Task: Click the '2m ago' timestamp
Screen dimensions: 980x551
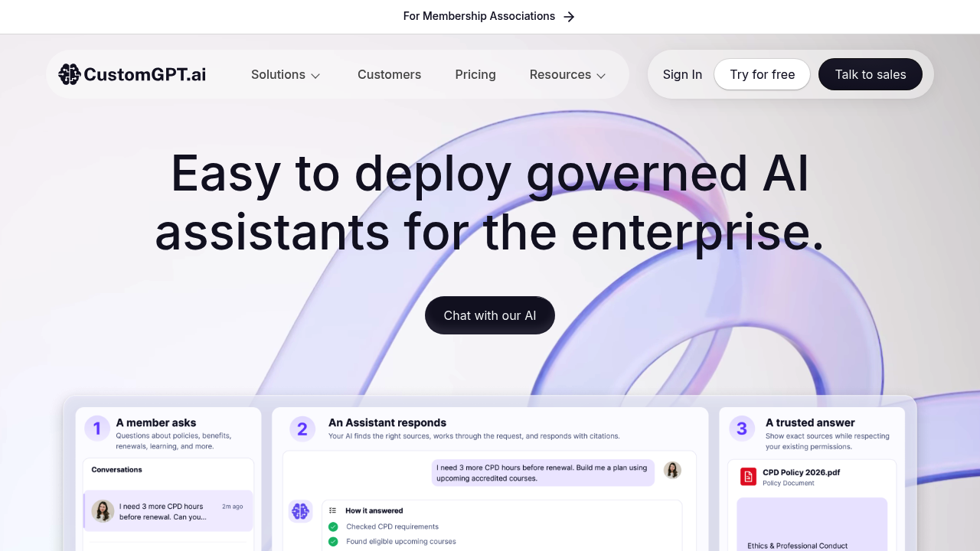Action: (x=232, y=507)
